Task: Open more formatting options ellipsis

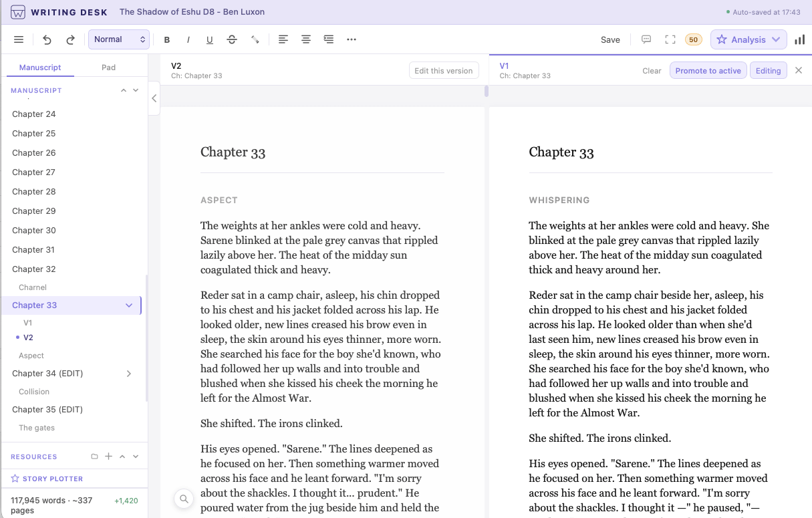Action: [352, 39]
